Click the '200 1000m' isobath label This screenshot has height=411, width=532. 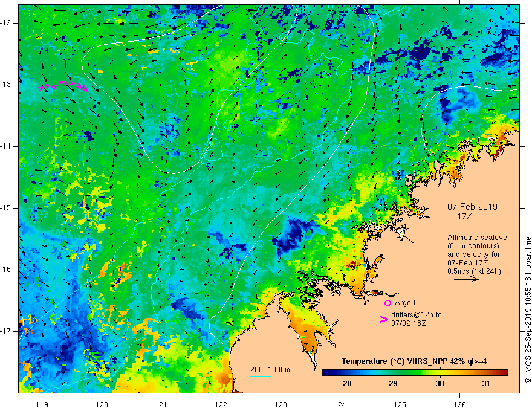pos(270,370)
